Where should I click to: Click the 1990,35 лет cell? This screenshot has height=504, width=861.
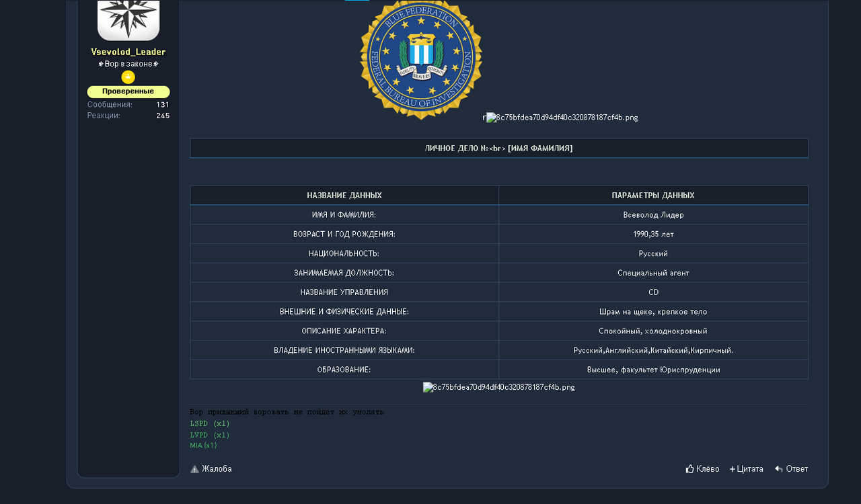(x=653, y=235)
